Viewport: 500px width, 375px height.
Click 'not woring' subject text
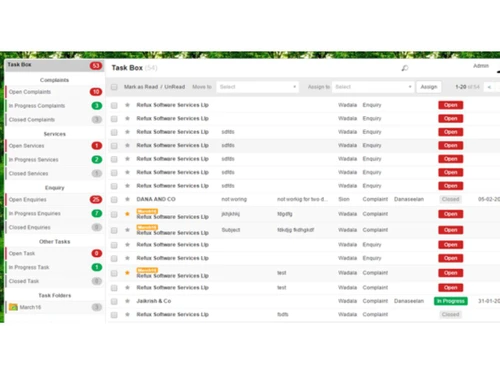point(234,199)
